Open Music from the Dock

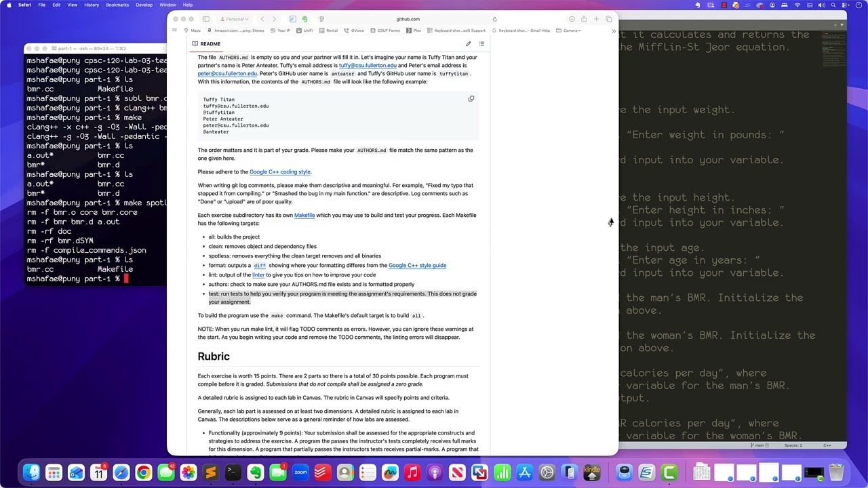click(412, 472)
